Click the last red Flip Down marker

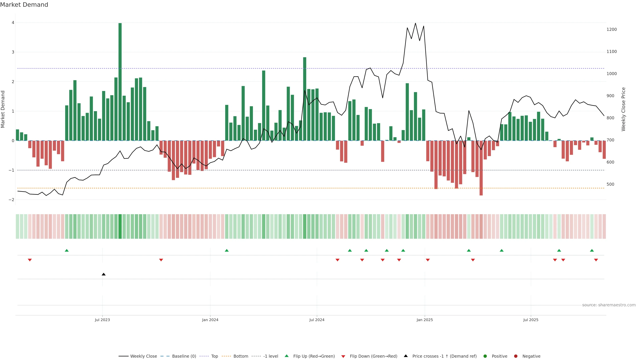(x=596, y=260)
